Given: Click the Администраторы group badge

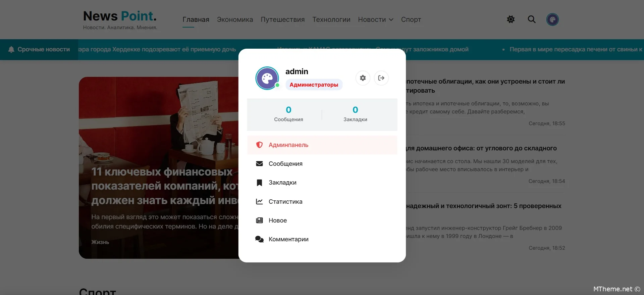Looking at the screenshot, I should (x=314, y=85).
